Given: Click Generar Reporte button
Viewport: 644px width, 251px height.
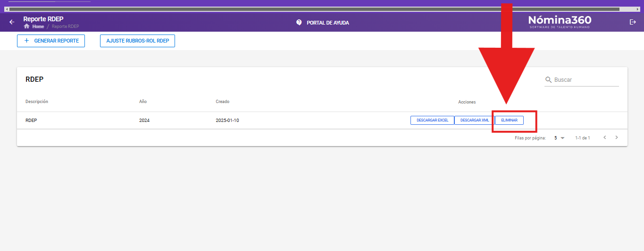Looking at the screenshot, I should 51,41.
